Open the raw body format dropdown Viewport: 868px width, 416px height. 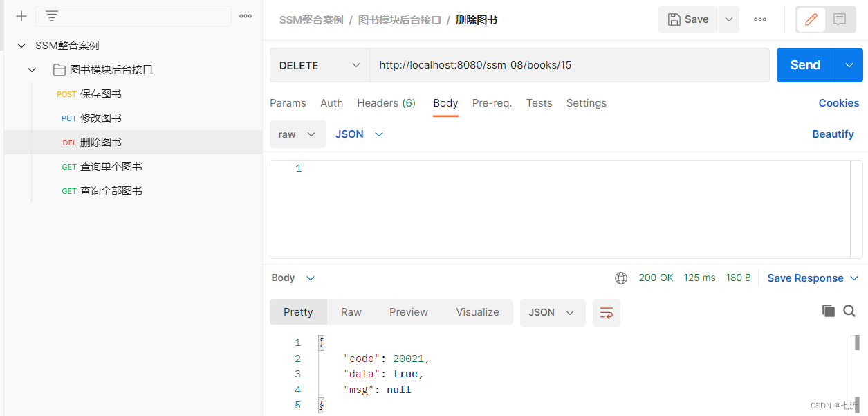pos(297,134)
